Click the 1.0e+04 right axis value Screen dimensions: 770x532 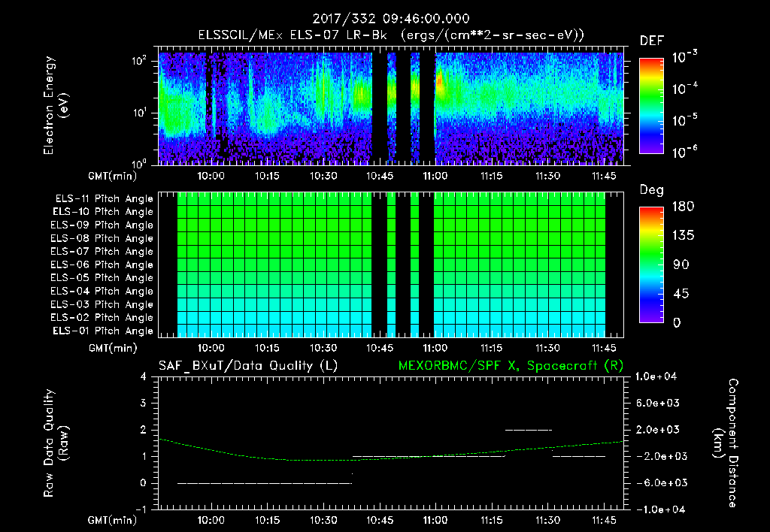pyautogui.click(x=656, y=376)
